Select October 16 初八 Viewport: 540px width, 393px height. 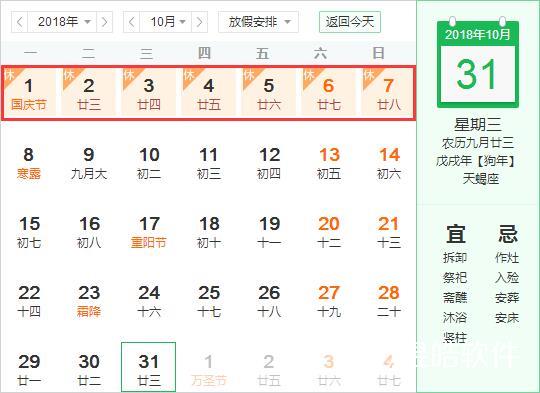[x=89, y=231]
